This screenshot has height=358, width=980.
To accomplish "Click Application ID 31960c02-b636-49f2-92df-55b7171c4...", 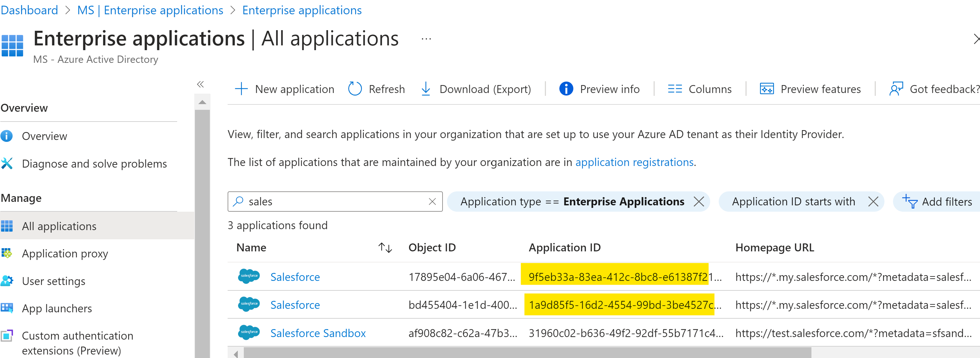I will point(626,333).
